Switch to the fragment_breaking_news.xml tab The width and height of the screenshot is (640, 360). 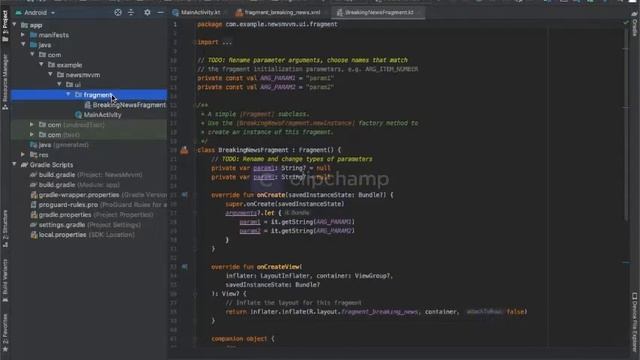point(278,13)
